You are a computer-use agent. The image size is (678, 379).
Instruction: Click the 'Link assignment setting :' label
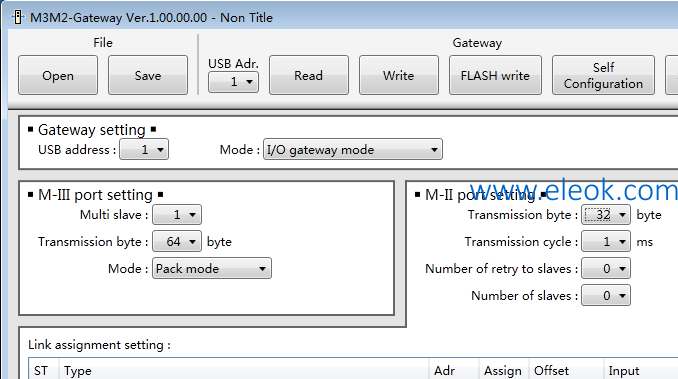[99, 345]
